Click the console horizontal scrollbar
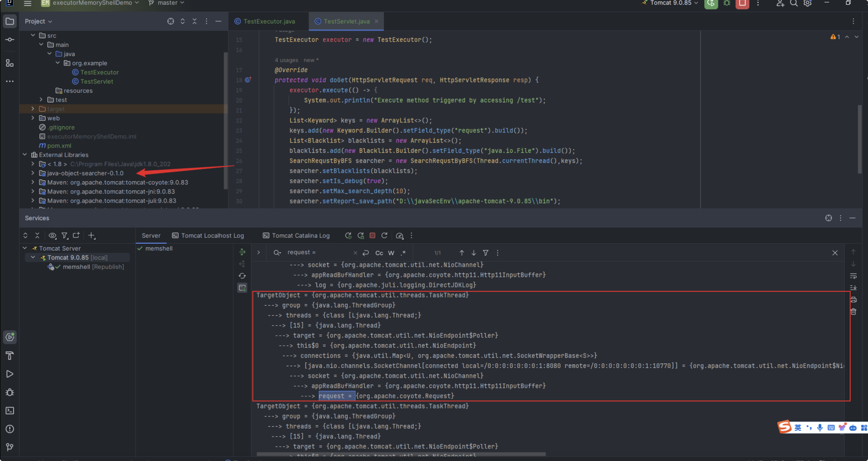 (401, 454)
